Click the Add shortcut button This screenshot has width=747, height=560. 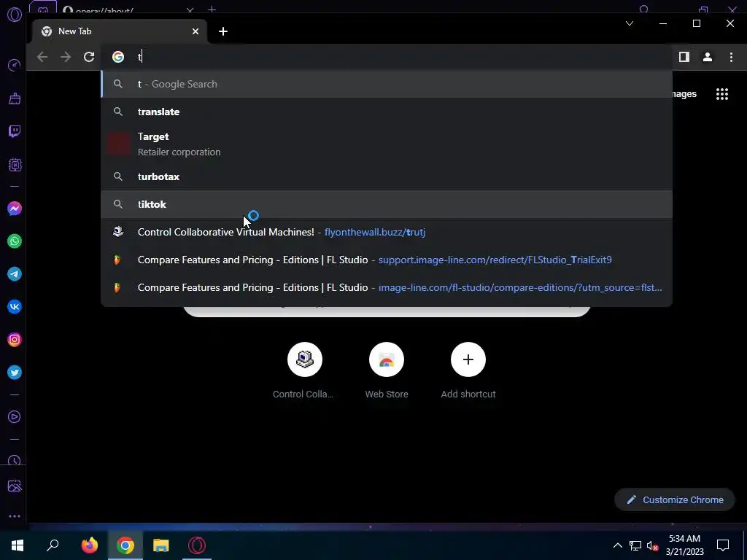(468, 370)
